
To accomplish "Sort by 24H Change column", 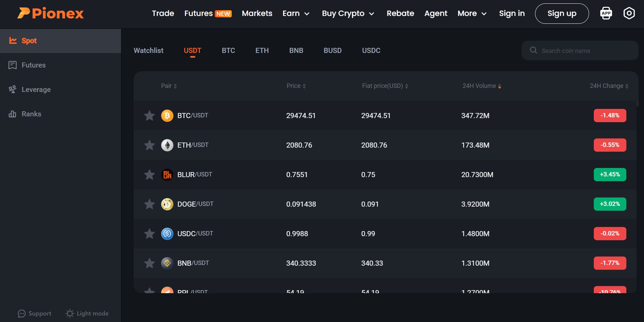I will (609, 86).
